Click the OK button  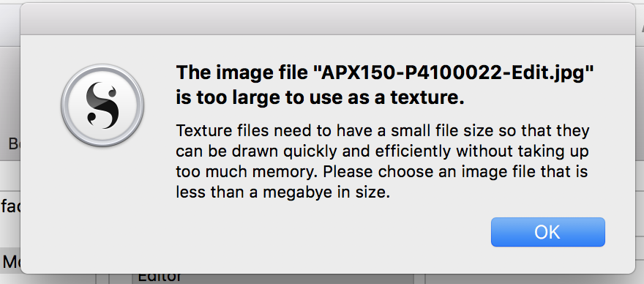coord(547,232)
